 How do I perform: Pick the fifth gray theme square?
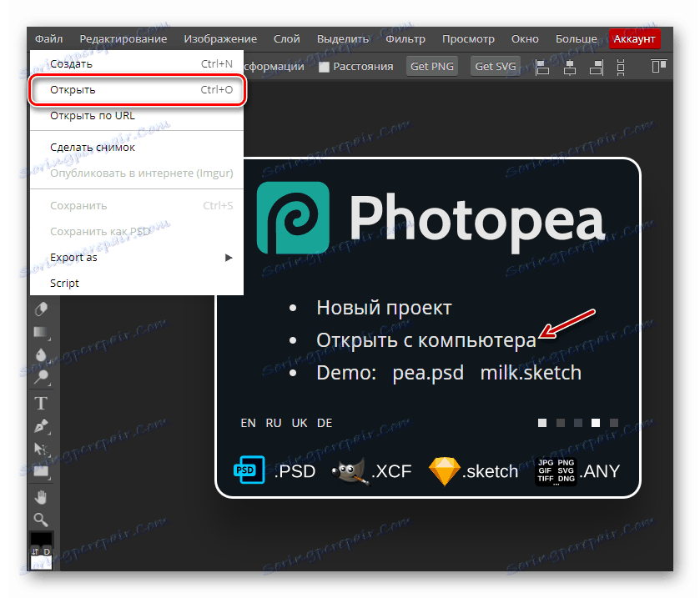(614, 423)
